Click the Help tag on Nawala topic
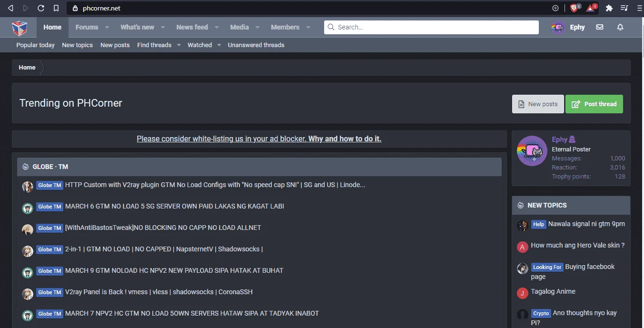Screen dimensions: 644x328 pos(539,224)
